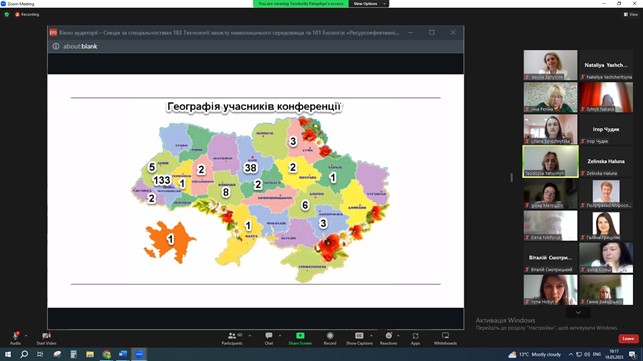Viewport: 643px width, 361px height.
Task: Click the red Recording indicator
Action: [27, 14]
